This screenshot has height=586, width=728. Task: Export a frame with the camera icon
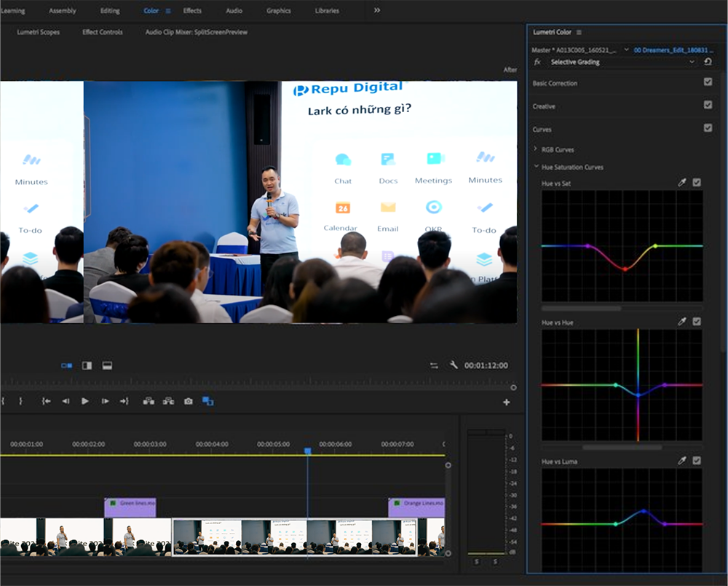point(188,401)
